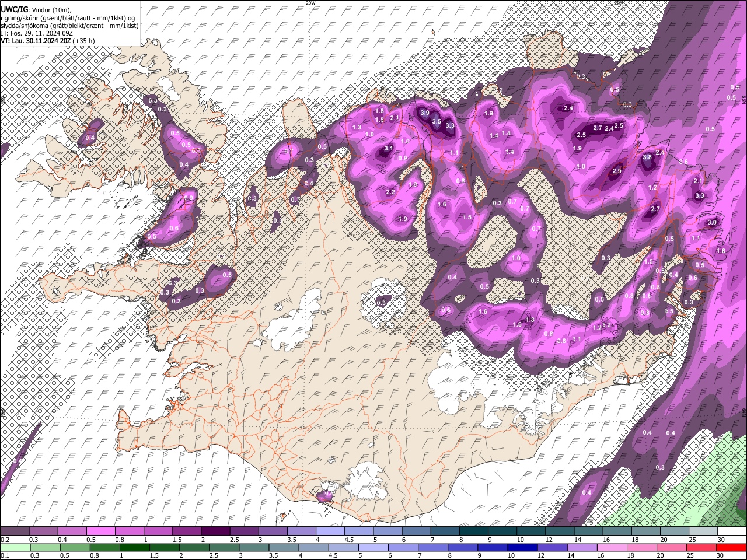Click the 3.1 precipitation value on map
The image size is (747, 560).
[389, 149]
